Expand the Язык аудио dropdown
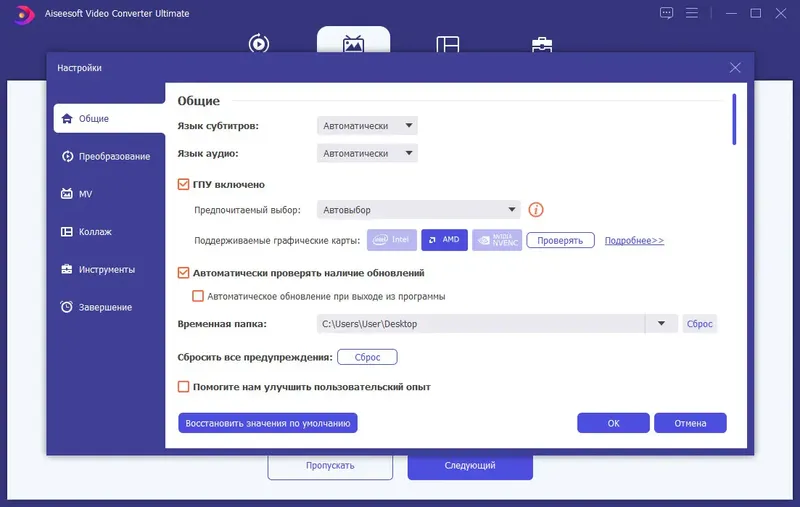Image resolution: width=800 pixels, height=507 pixels. click(x=367, y=153)
